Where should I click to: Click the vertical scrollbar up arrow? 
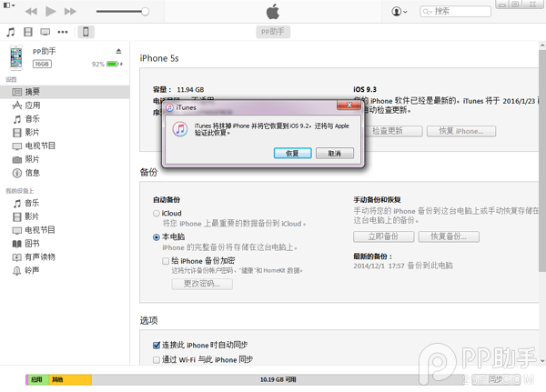click(x=542, y=45)
